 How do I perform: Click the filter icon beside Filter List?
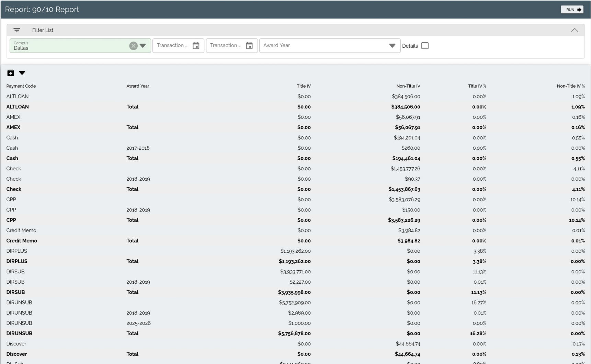tap(17, 30)
